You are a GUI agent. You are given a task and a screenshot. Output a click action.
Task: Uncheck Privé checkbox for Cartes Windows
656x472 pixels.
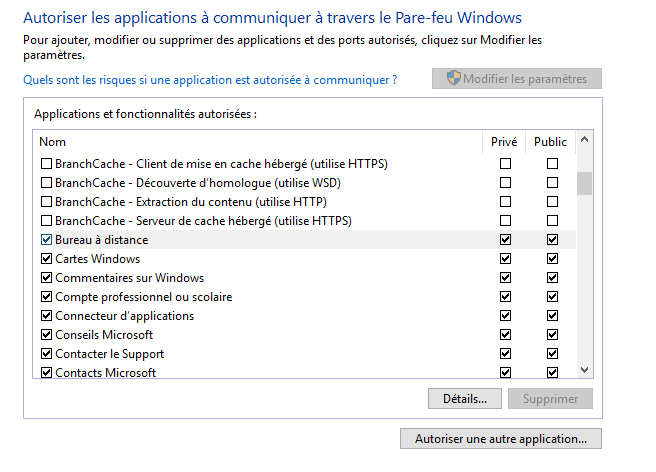505,259
